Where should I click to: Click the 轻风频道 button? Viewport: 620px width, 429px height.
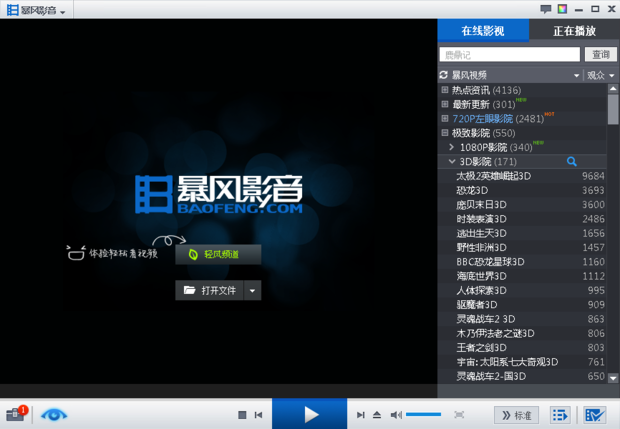pos(218,254)
